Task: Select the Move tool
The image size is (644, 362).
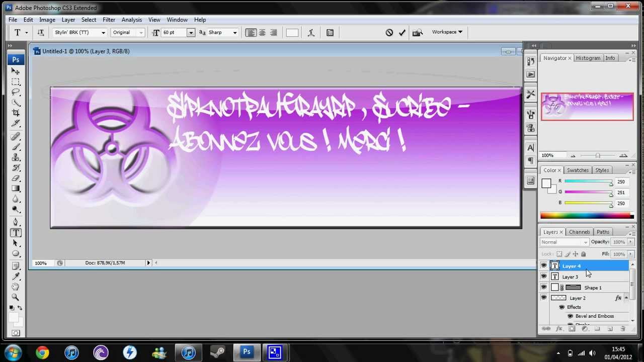Action: [x=16, y=71]
